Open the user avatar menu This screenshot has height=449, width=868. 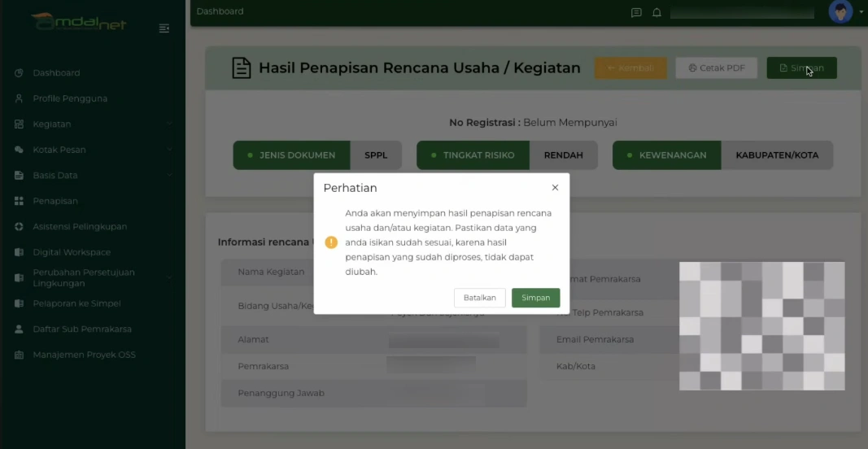[840, 11]
